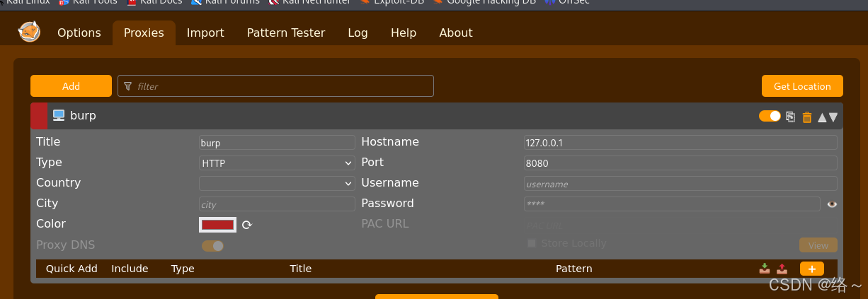The height and width of the screenshot is (299, 868).
Task: Click the Store Locally label text
Action: pyautogui.click(x=574, y=243)
